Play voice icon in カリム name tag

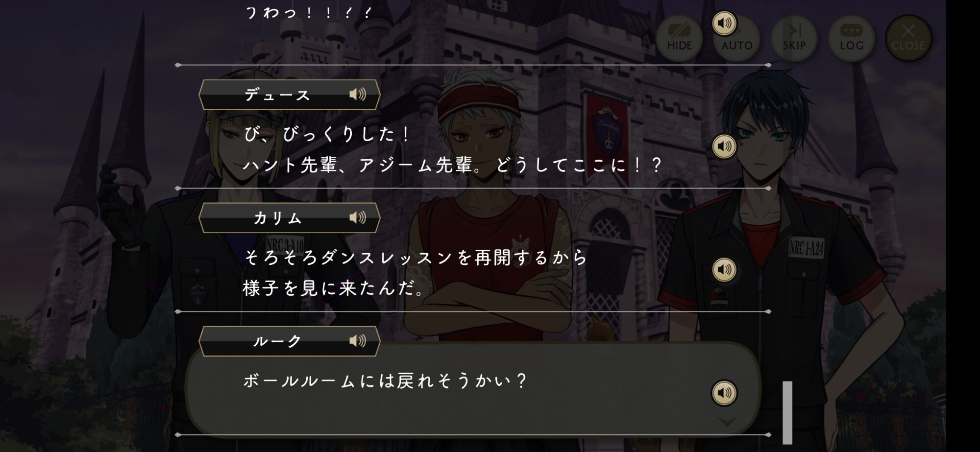pyautogui.click(x=358, y=217)
